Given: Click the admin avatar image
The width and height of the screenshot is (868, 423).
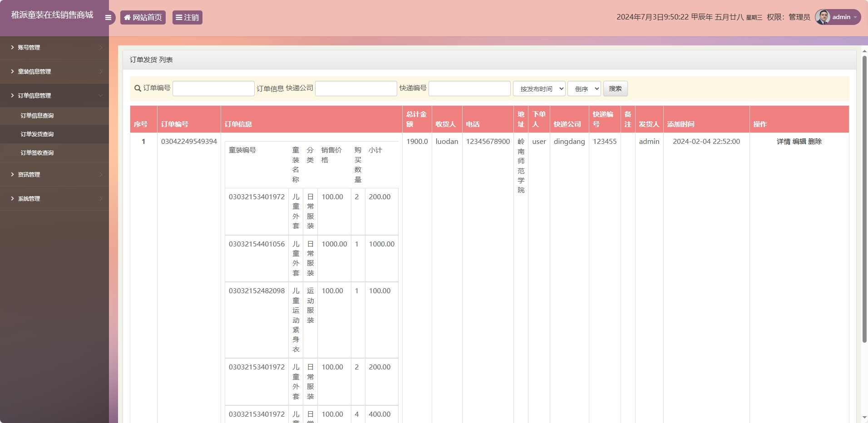Looking at the screenshot, I should (x=823, y=17).
